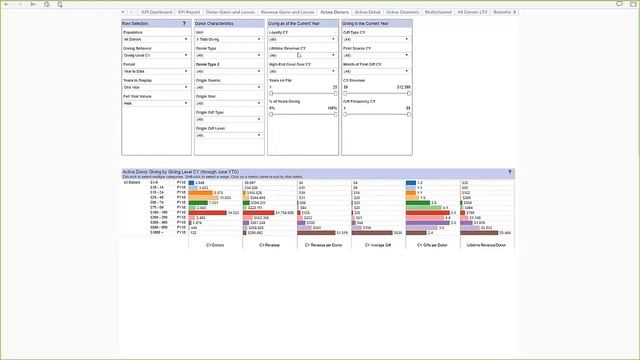
Task: Open the Period dropdown showing Year to Date
Action: tap(156, 71)
